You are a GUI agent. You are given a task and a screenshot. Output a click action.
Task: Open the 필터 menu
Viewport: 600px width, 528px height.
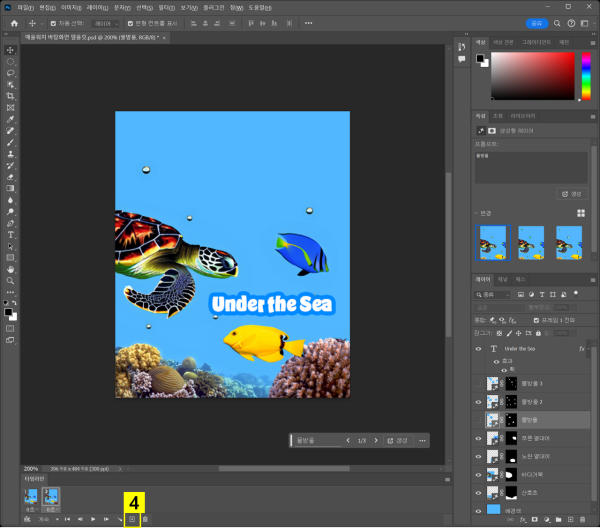[165, 7]
